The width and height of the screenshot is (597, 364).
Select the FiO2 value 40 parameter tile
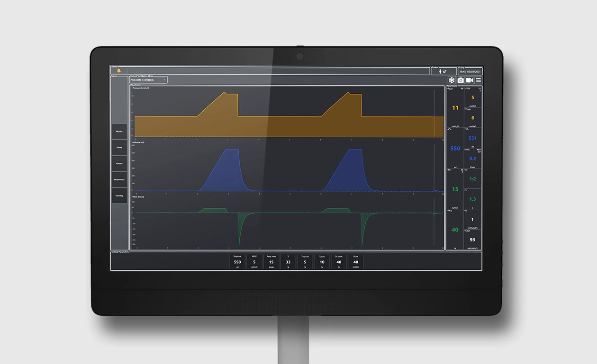(455, 230)
